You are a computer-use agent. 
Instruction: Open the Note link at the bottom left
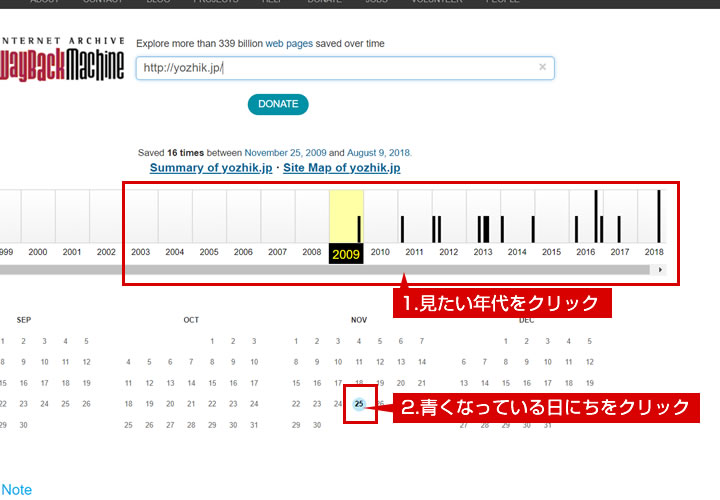[x=17, y=490]
